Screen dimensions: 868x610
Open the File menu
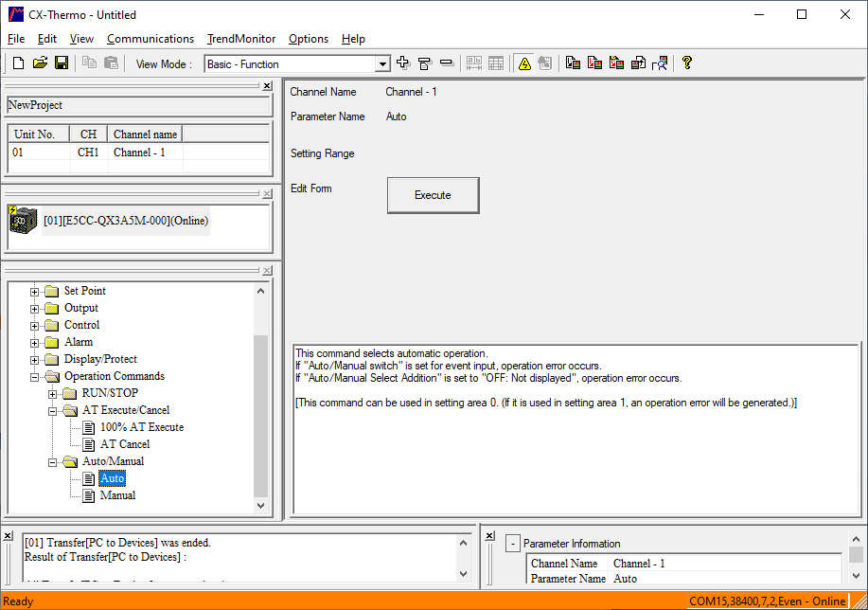pos(16,39)
